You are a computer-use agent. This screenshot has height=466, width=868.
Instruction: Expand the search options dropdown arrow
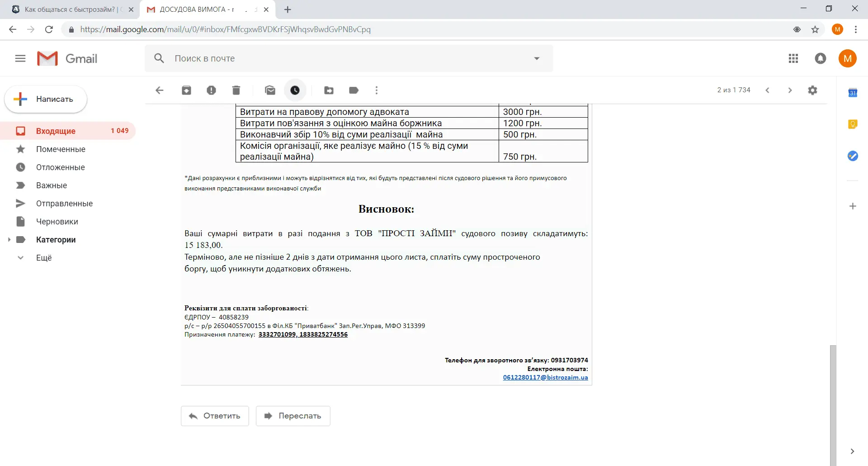537,58
